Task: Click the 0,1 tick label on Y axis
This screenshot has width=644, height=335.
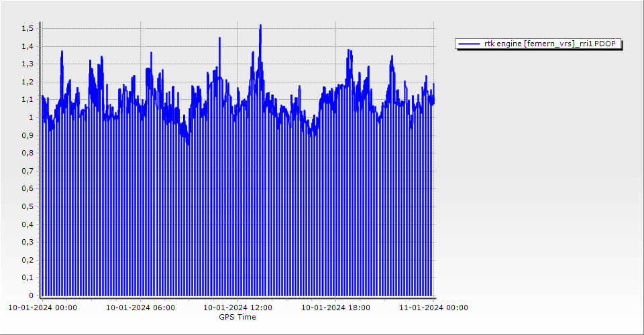Action: click(27, 277)
